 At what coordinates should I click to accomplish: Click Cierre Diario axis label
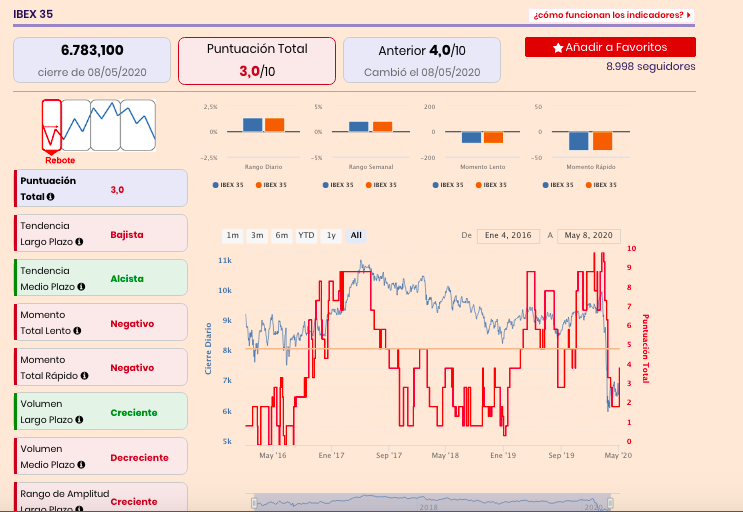[x=208, y=349]
